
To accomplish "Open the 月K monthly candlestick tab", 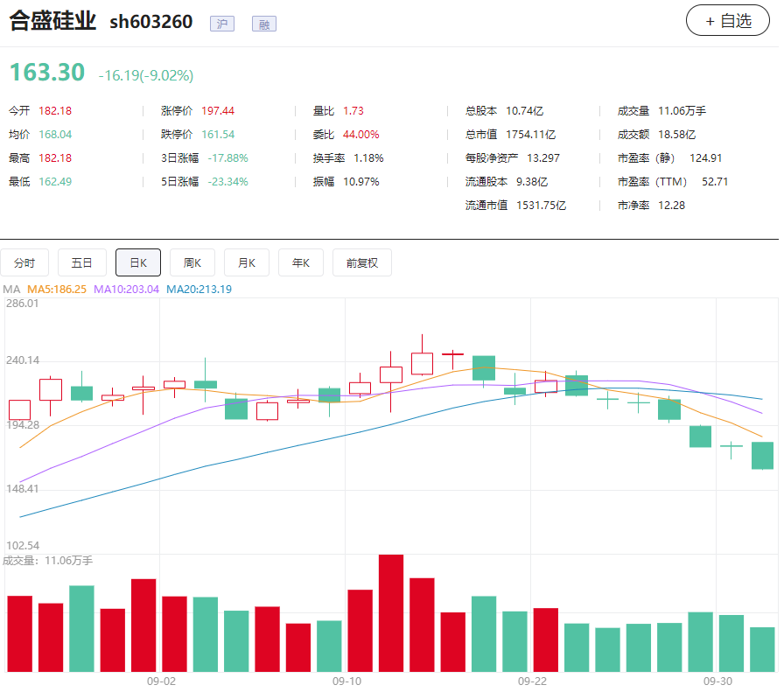I will (247, 262).
